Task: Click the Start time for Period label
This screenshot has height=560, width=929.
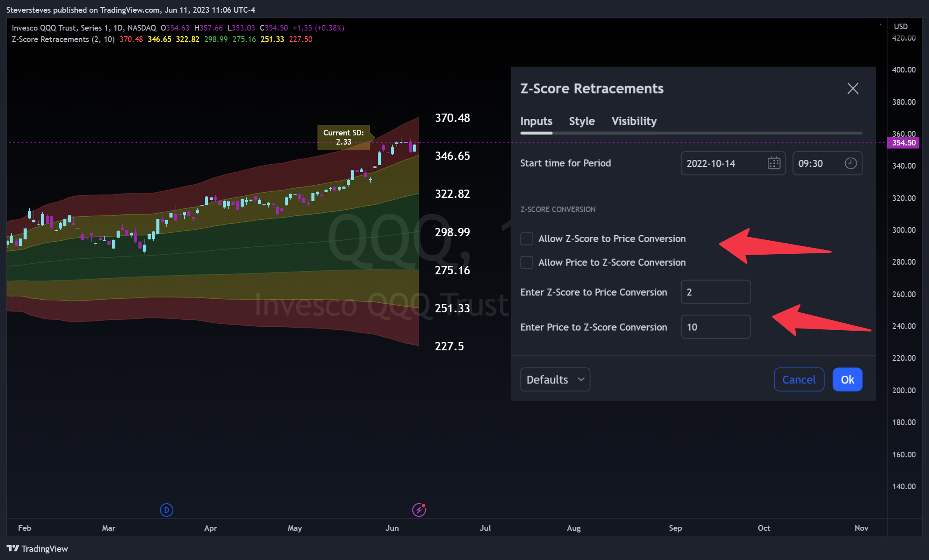Action: 565,163
